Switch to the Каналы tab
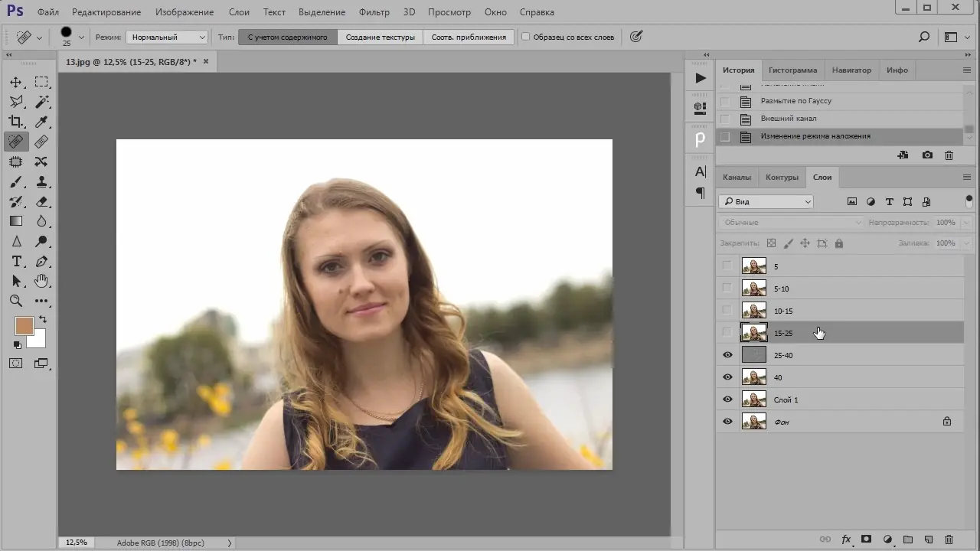Viewport: 980px width, 551px height. click(737, 178)
